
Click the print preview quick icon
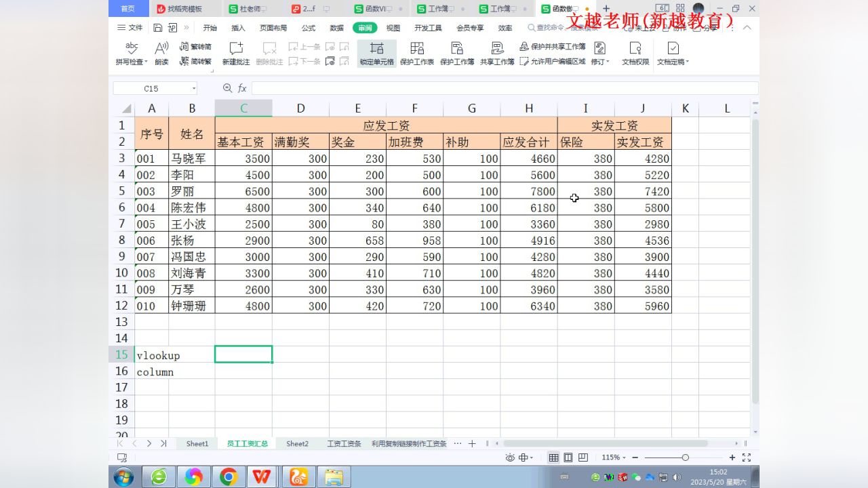[172, 28]
